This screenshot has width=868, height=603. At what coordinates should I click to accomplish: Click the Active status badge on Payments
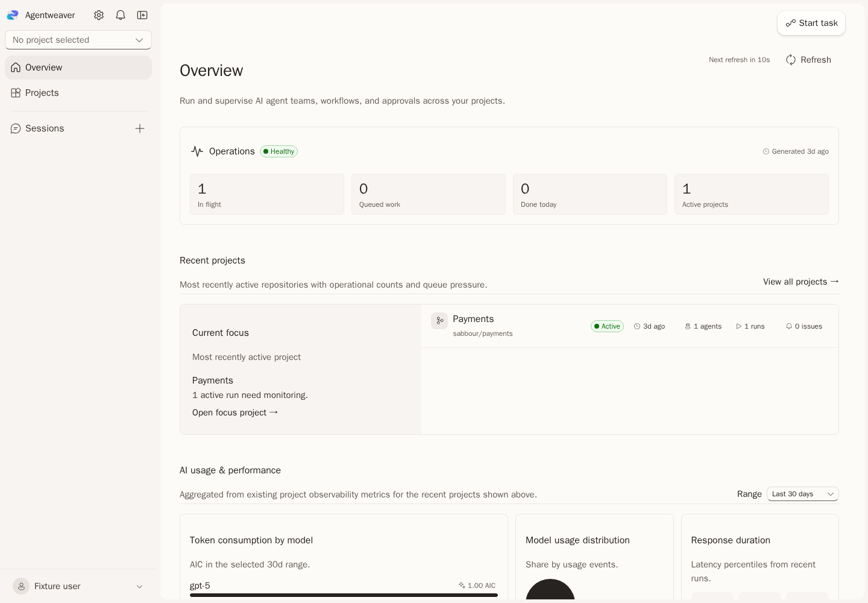click(x=607, y=326)
